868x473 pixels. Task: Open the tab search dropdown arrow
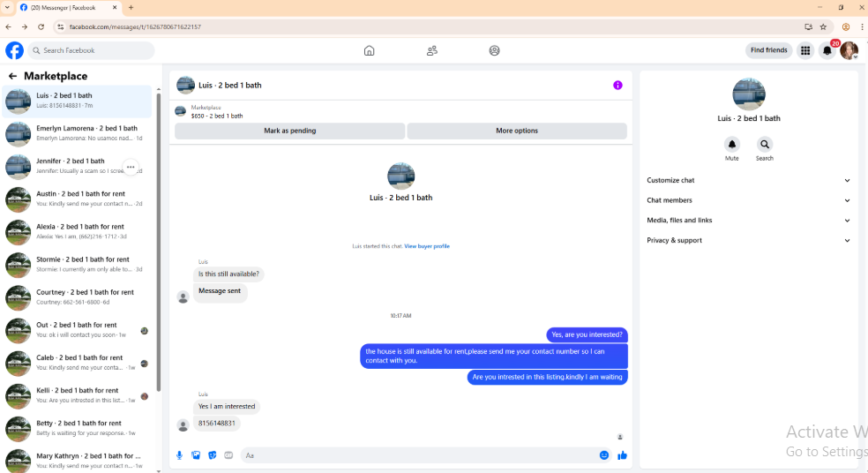pos(7,8)
